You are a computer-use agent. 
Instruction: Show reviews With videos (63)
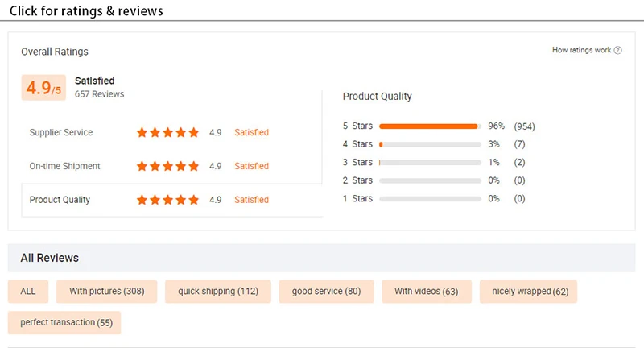coord(426,292)
